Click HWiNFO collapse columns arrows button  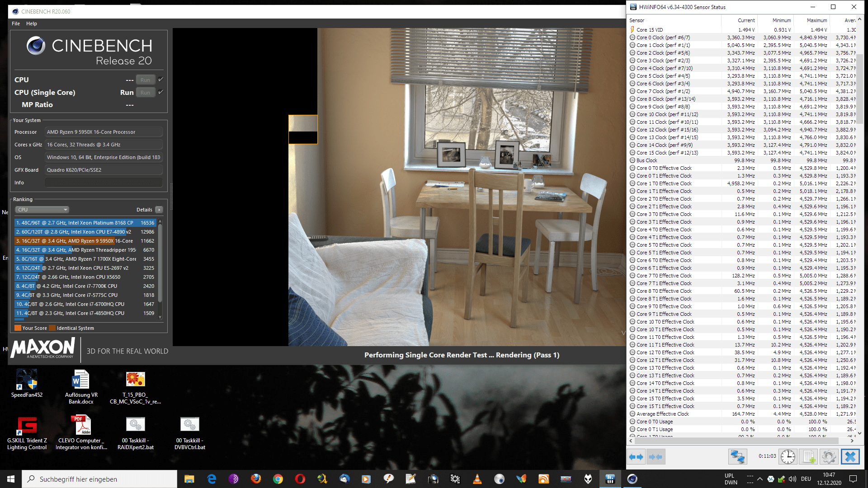(x=656, y=457)
